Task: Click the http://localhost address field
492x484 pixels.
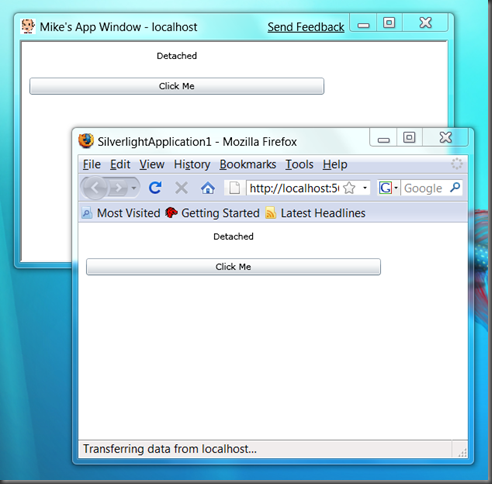Action: [x=294, y=188]
